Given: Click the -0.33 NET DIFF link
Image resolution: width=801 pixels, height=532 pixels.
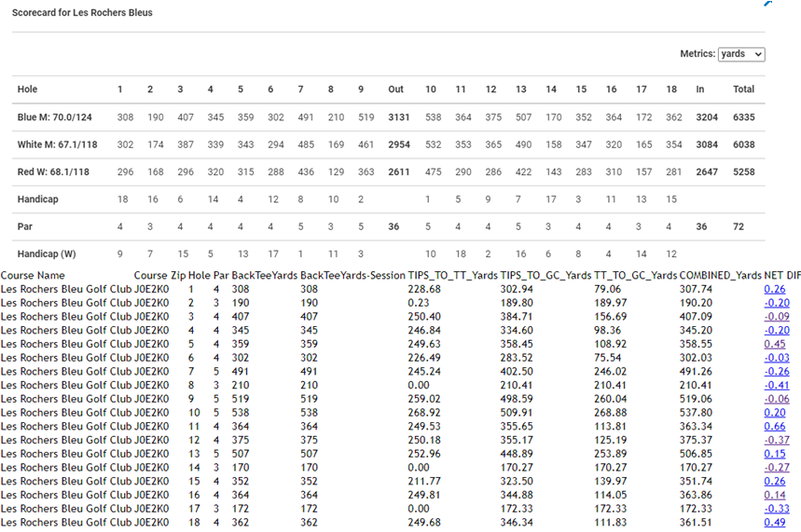Looking at the screenshot, I should coord(777,509).
